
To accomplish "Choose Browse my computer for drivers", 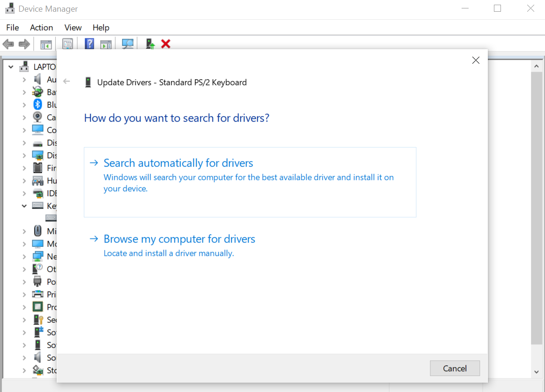I will pyautogui.click(x=250, y=245).
